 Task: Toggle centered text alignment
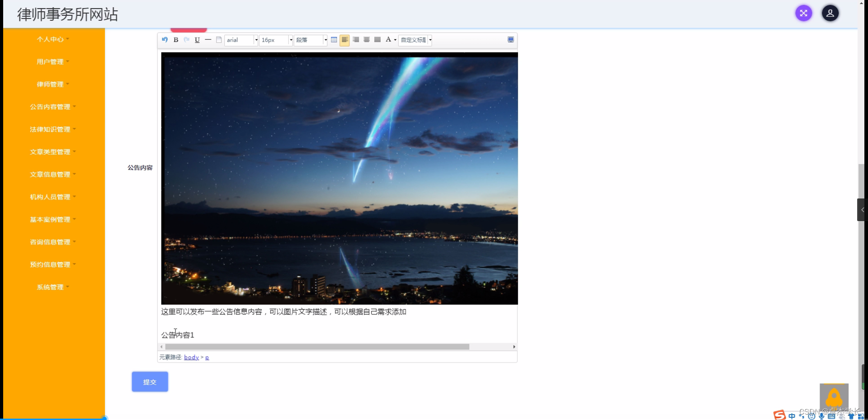pos(367,40)
